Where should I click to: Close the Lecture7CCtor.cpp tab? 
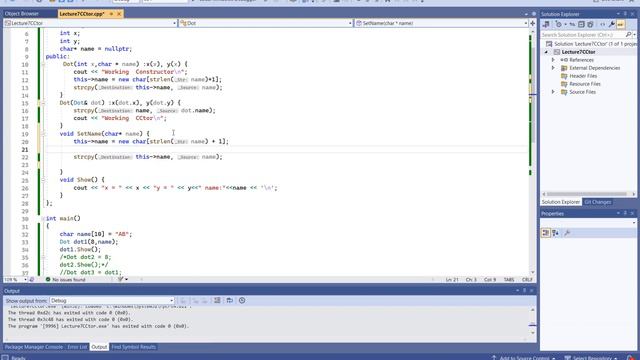(x=119, y=14)
